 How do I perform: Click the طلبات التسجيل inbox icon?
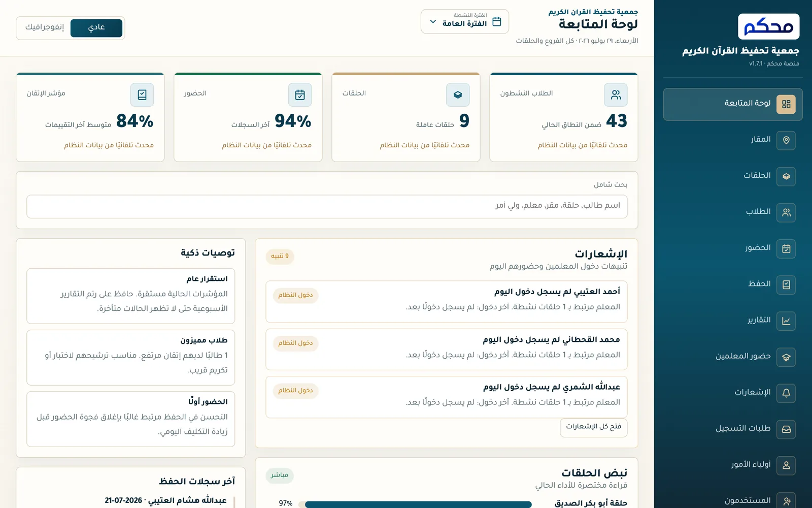point(786,429)
